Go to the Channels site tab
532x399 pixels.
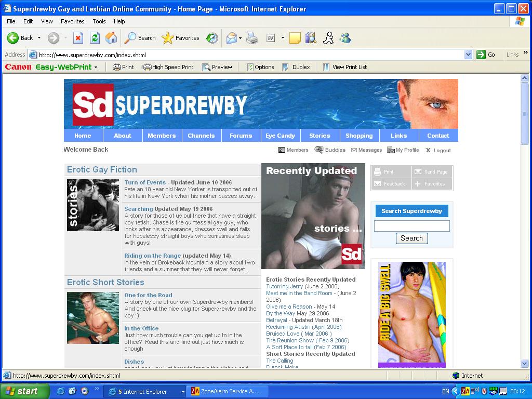point(202,136)
